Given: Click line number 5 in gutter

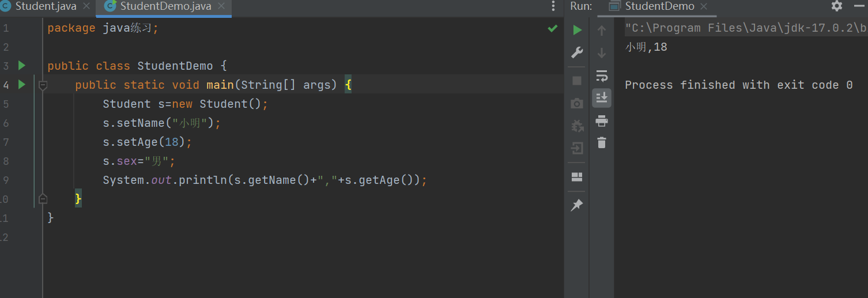Looking at the screenshot, I should 6,104.
